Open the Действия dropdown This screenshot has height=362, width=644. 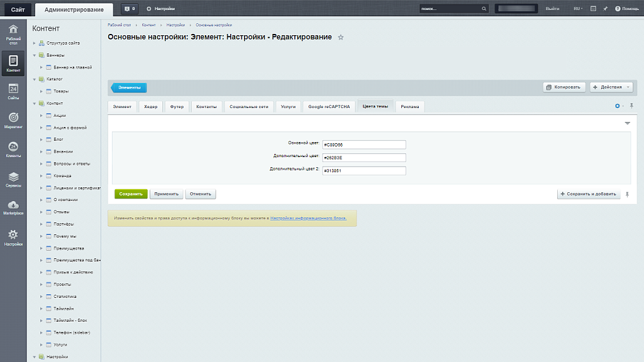[x=611, y=87]
